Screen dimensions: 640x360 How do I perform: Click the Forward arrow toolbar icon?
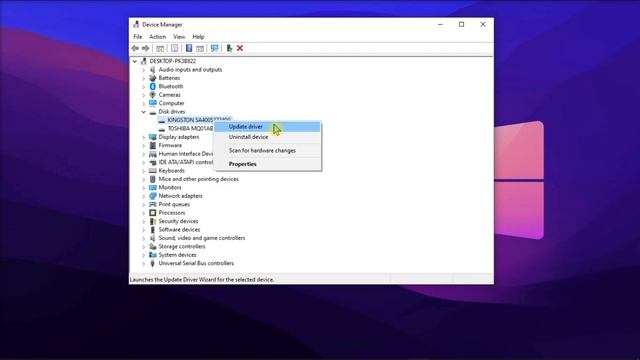coord(145,48)
